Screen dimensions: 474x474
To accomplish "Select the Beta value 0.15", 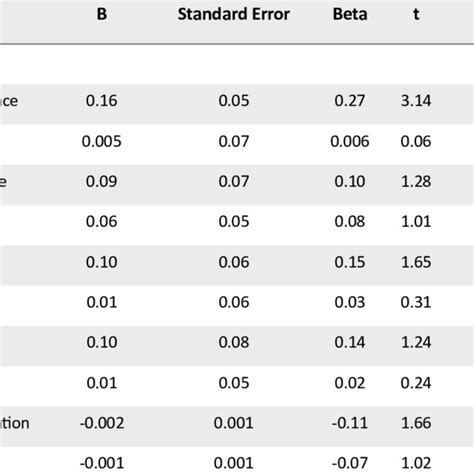I will click(x=350, y=262).
